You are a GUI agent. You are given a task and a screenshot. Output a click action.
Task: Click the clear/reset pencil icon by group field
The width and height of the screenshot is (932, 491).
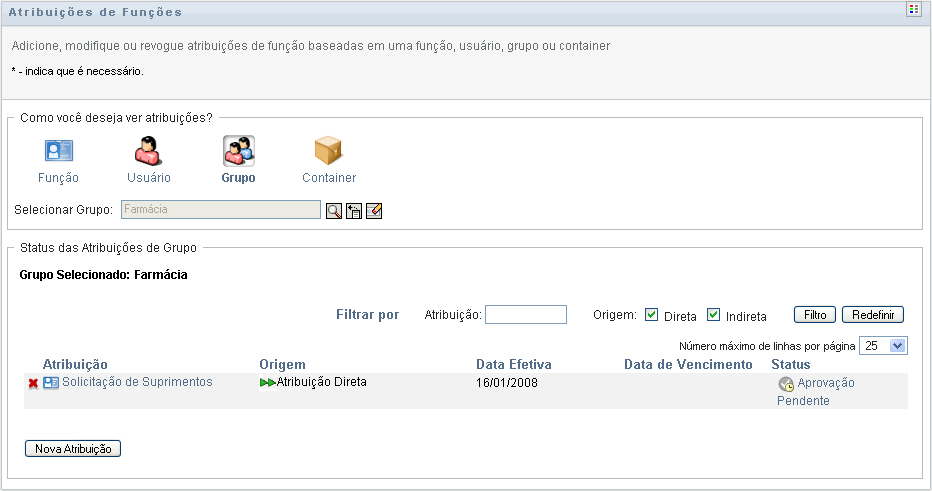(374, 211)
